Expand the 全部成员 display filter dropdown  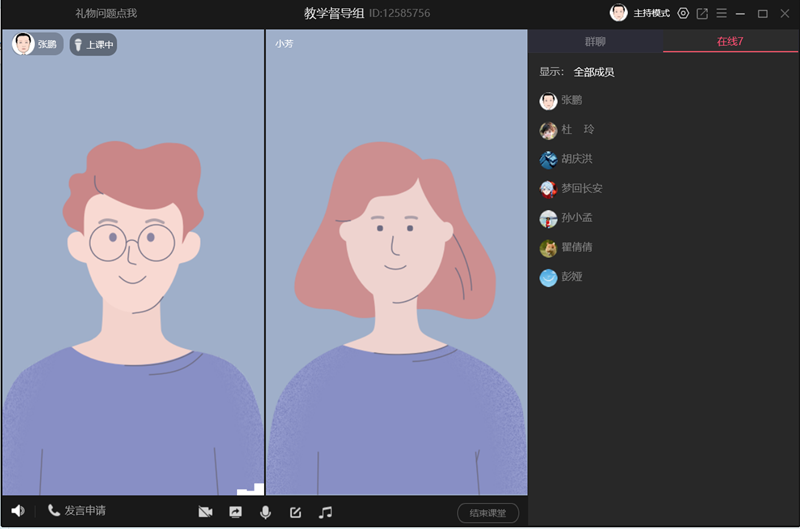coord(594,72)
